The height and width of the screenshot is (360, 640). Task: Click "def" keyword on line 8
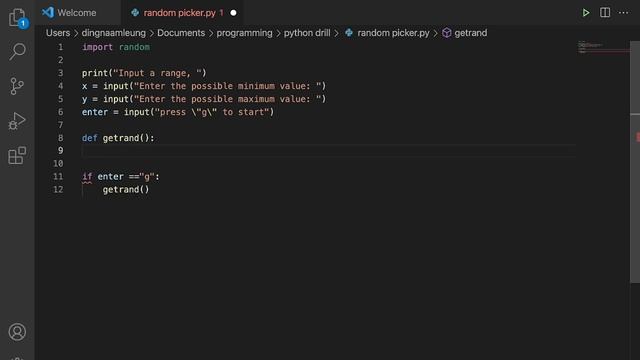coord(89,138)
